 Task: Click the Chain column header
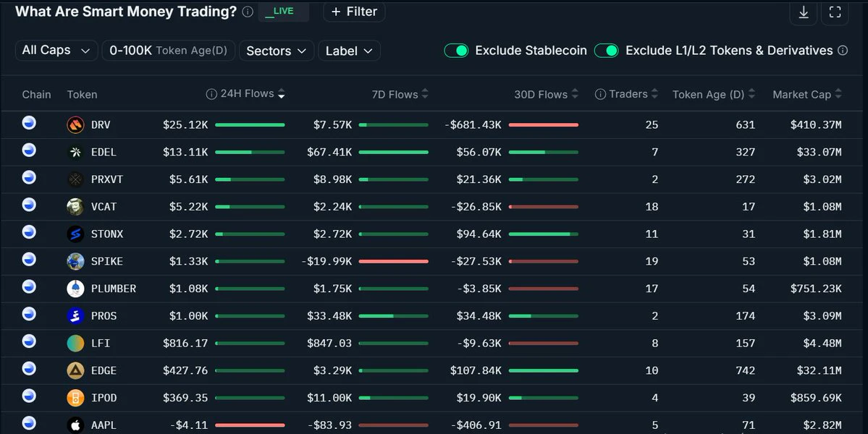[36, 95]
